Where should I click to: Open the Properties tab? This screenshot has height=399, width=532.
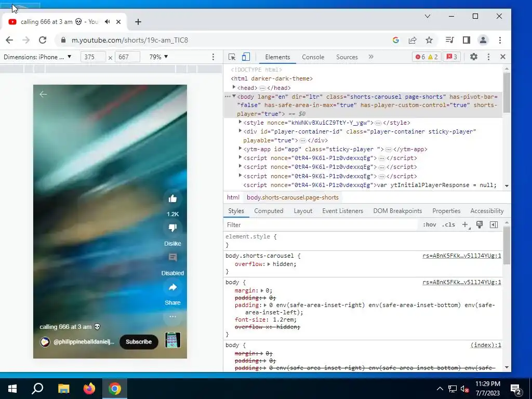pyautogui.click(x=446, y=211)
